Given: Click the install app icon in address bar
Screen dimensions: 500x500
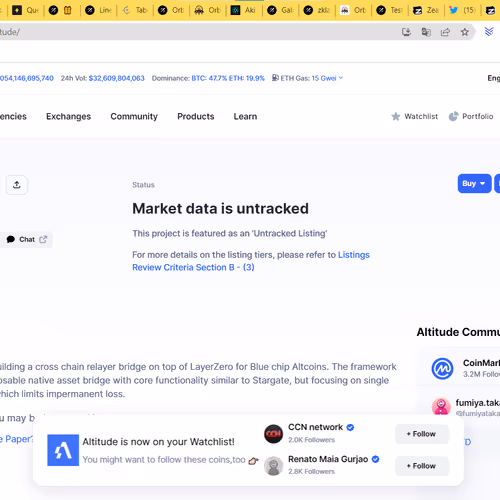Looking at the screenshot, I should pyautogui.click(x=406, y=32).
